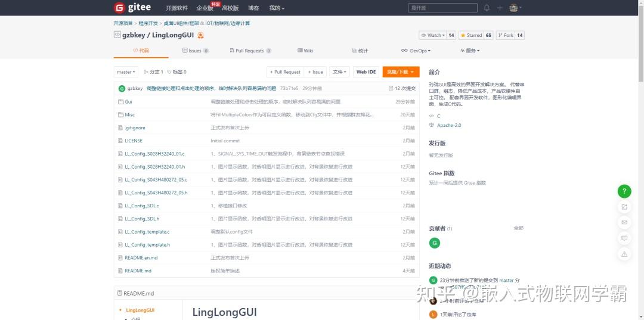The height and width of the screenshot is (320, 644).
Task: Click the Starred button
Action: pyautogui.click(x=471, y=35)
